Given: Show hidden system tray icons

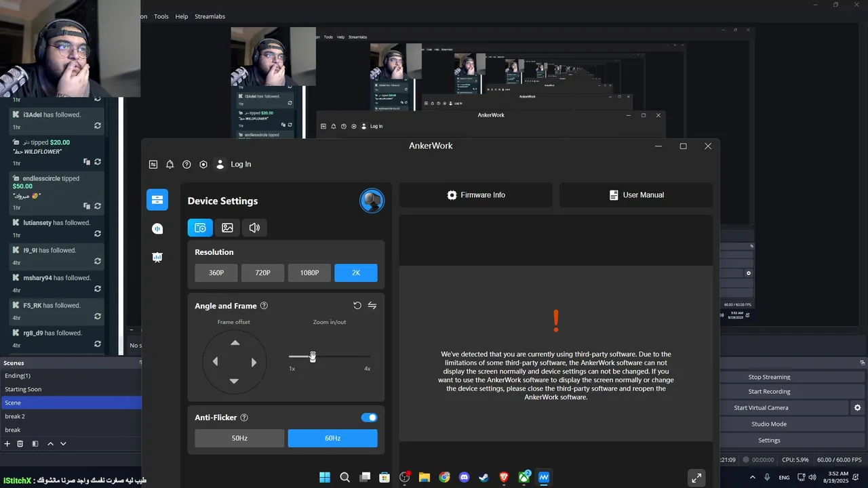Looking at the screenshot, I should point(752,477).
